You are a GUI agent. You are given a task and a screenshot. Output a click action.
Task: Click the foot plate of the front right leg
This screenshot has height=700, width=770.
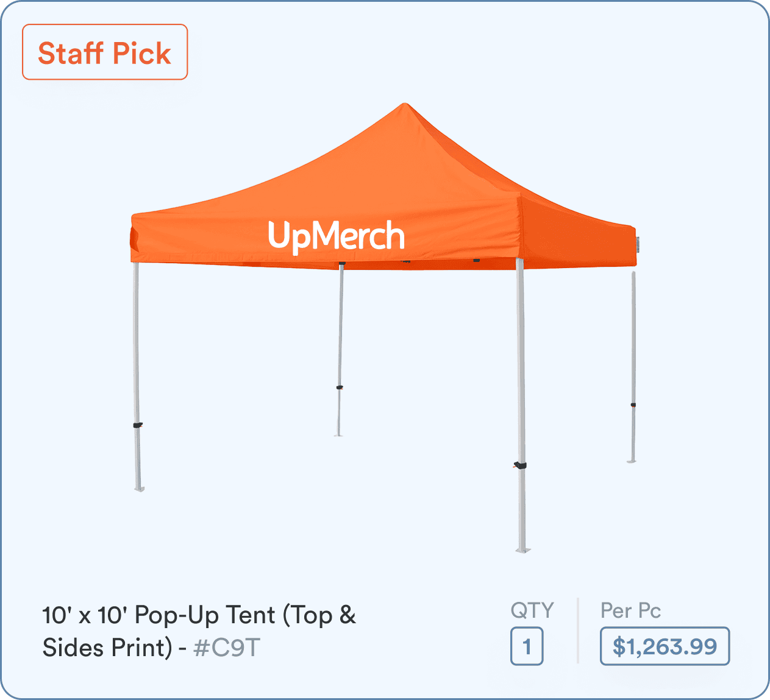point(522,550)
